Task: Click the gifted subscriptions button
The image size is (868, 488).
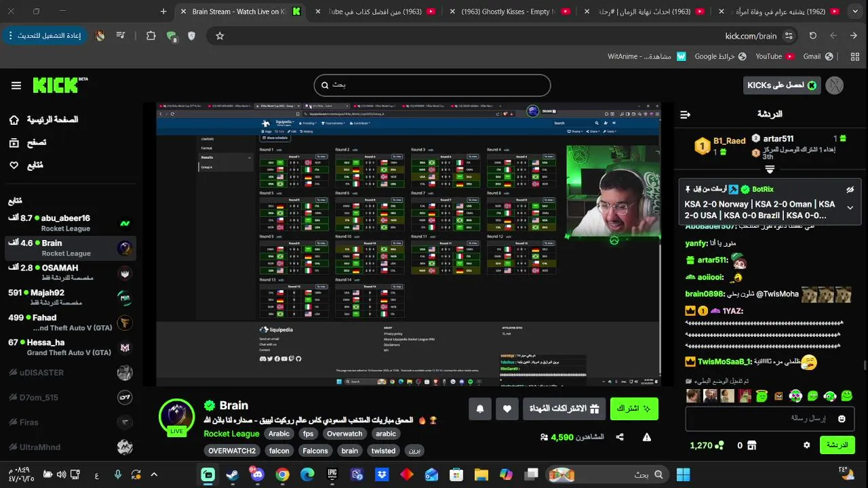Action: tap(564, 409)
